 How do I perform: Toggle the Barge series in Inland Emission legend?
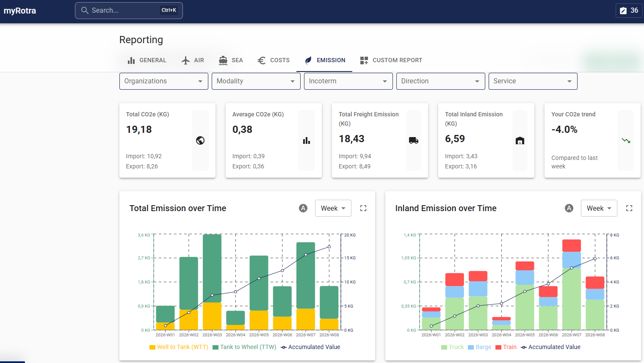point(480,347)
